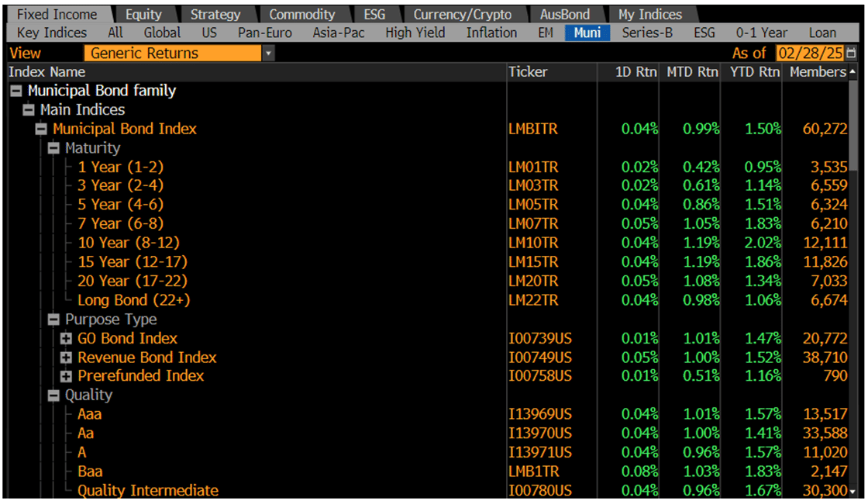
Task: Collapse the Municipal Bond family root node
Action: [x=15, y=90]
